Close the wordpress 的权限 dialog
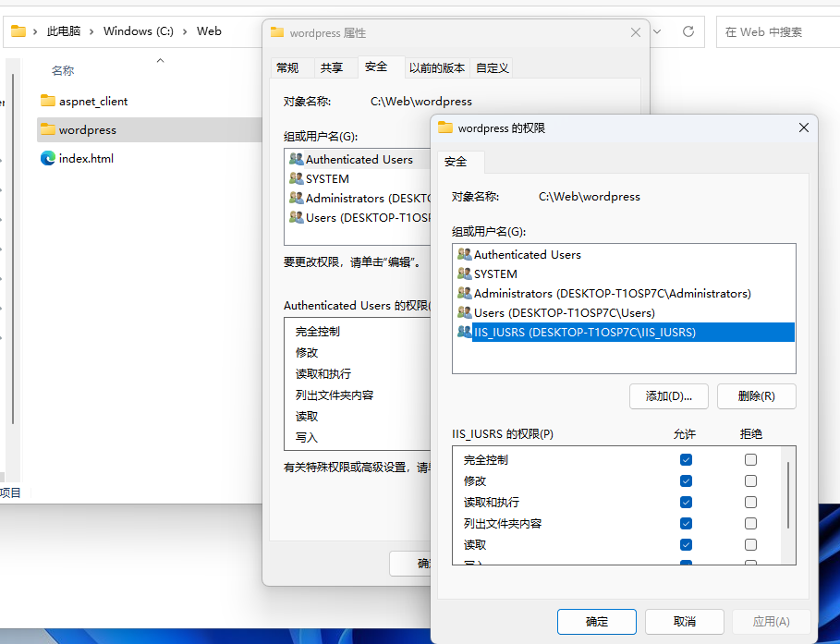Screen dimensions: 840x644 coord(804,128)
